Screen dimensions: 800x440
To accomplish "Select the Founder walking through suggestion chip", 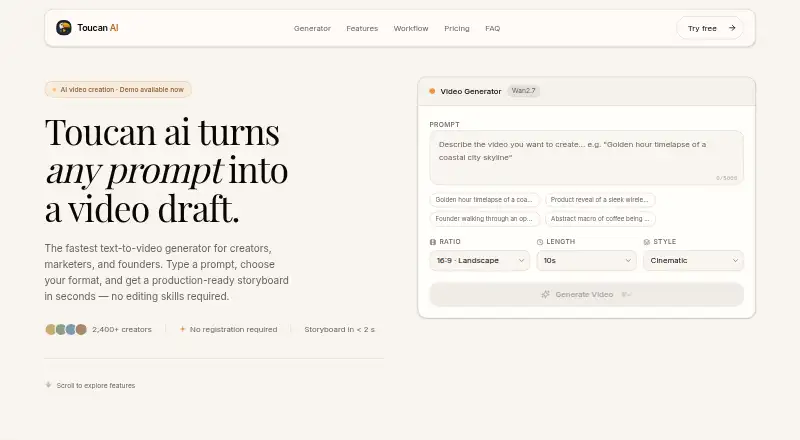I will [x=484, y=218].
